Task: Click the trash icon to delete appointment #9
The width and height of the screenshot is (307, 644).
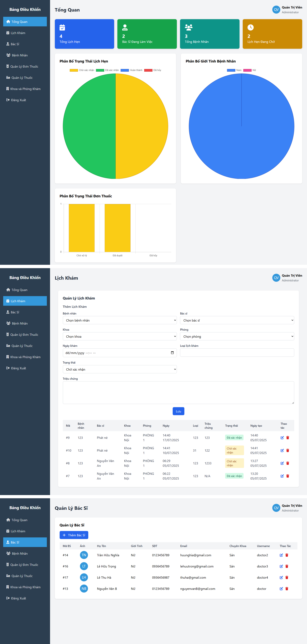Action: click(288, 438)
